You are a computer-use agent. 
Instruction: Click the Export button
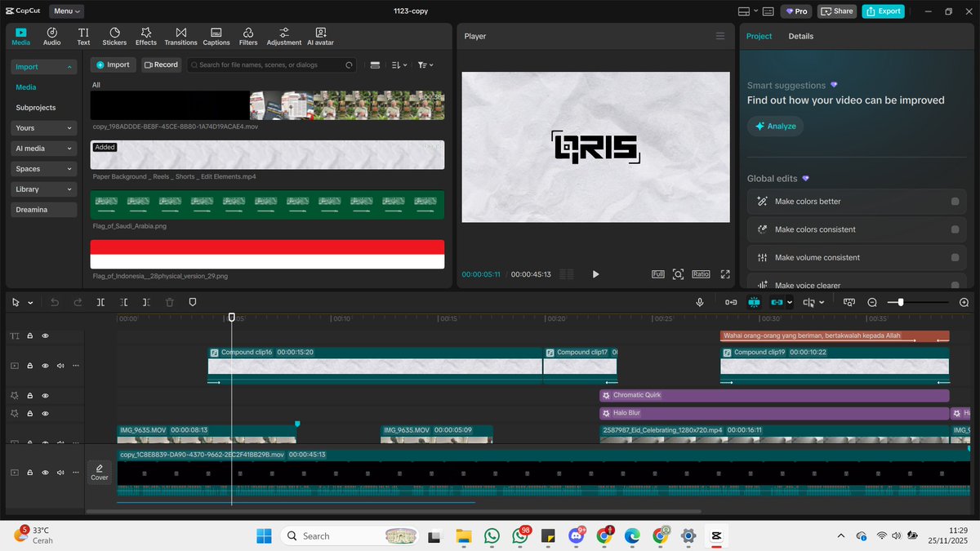[x=883, y=11]
